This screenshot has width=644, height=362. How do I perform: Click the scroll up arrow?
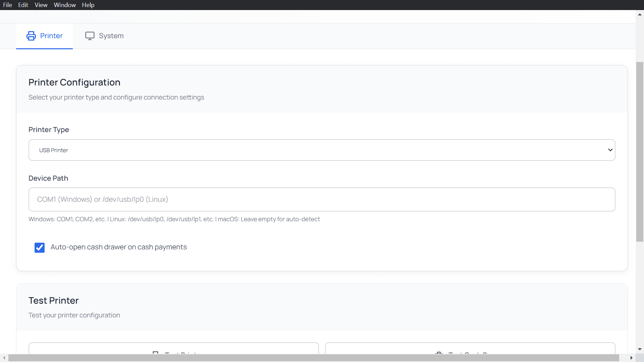(640, 14)
